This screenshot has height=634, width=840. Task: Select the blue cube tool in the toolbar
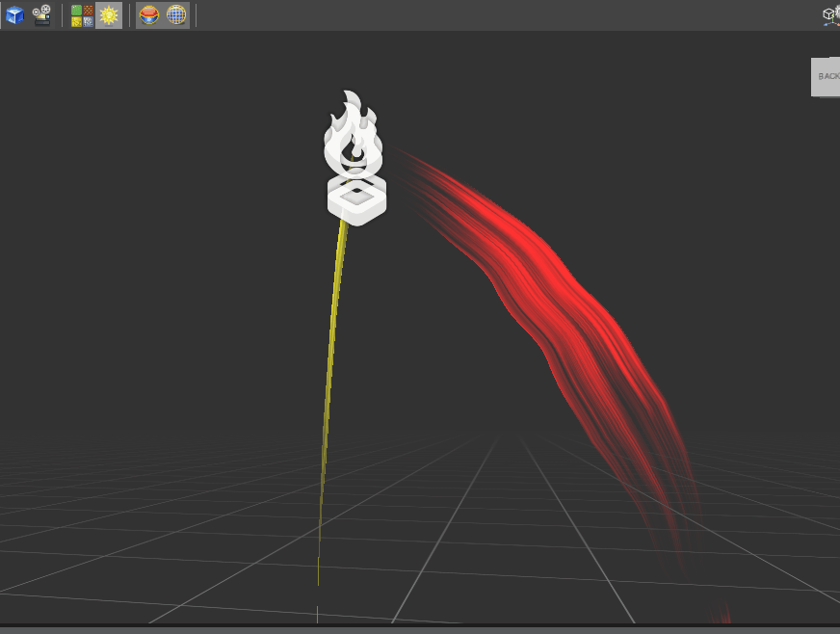tap(14, 14)
